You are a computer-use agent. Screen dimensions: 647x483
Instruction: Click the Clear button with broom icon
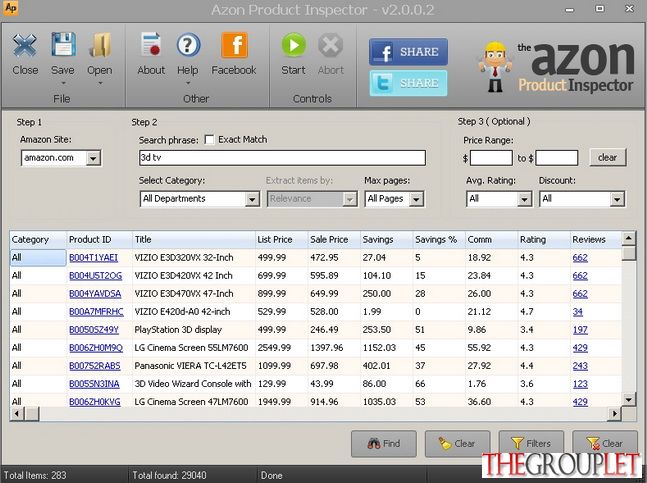point(458,444)
